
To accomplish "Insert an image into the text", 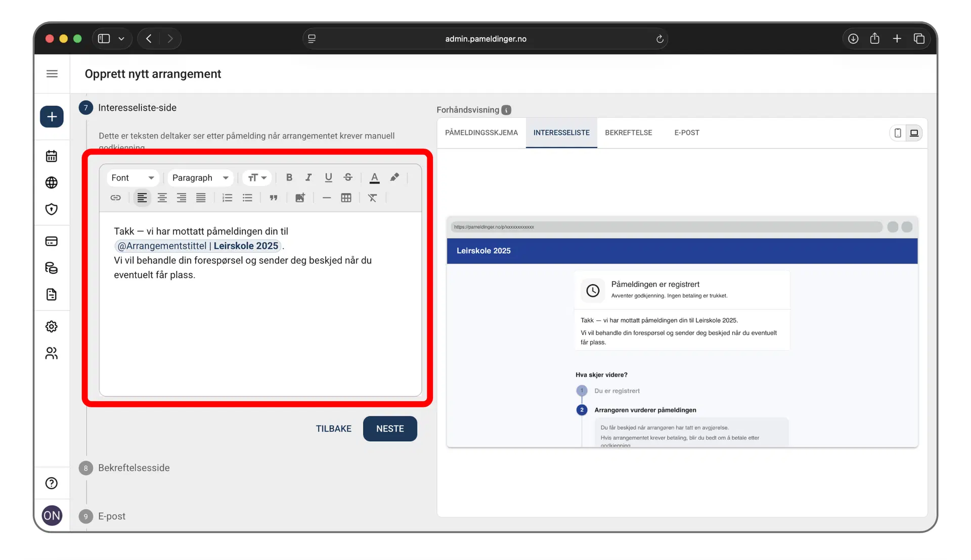I will tap(300, 198).
